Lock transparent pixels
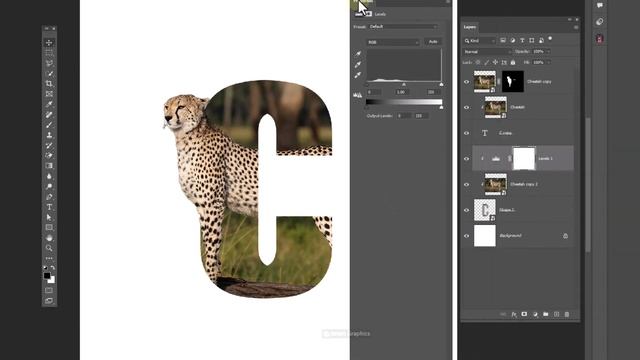The image size is (640, 360). coord(478,62)
